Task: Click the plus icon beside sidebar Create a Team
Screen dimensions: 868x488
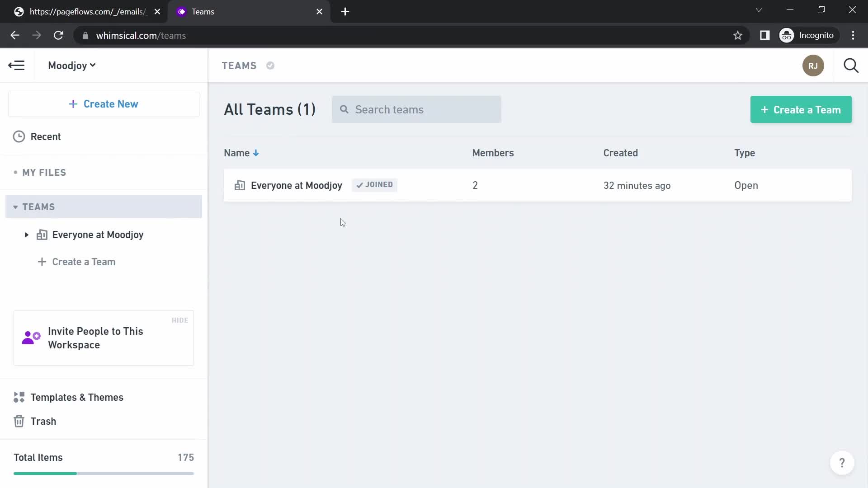Action: click(x=42, y=262)
